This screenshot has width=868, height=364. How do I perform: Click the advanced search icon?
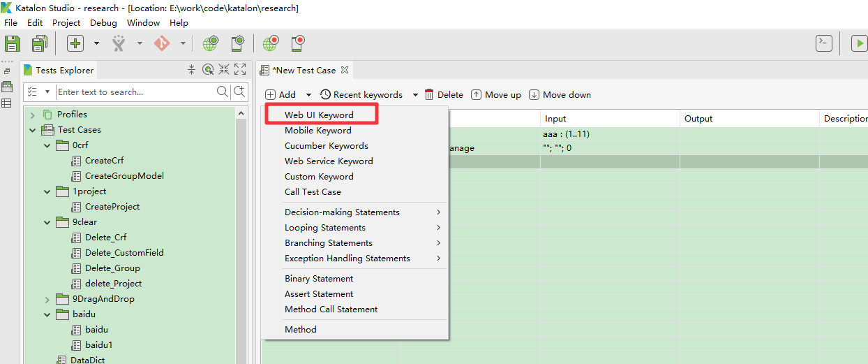point(239,92)
